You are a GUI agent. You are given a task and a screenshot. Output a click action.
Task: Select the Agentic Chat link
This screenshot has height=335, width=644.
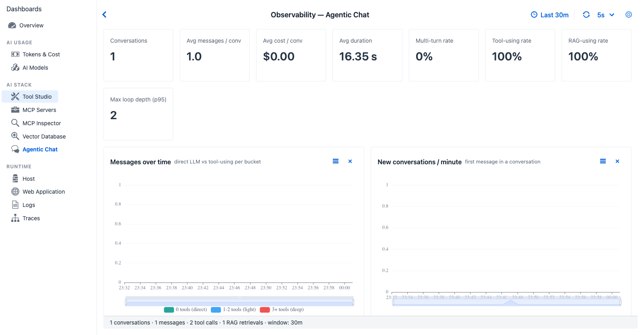[40, 149]
